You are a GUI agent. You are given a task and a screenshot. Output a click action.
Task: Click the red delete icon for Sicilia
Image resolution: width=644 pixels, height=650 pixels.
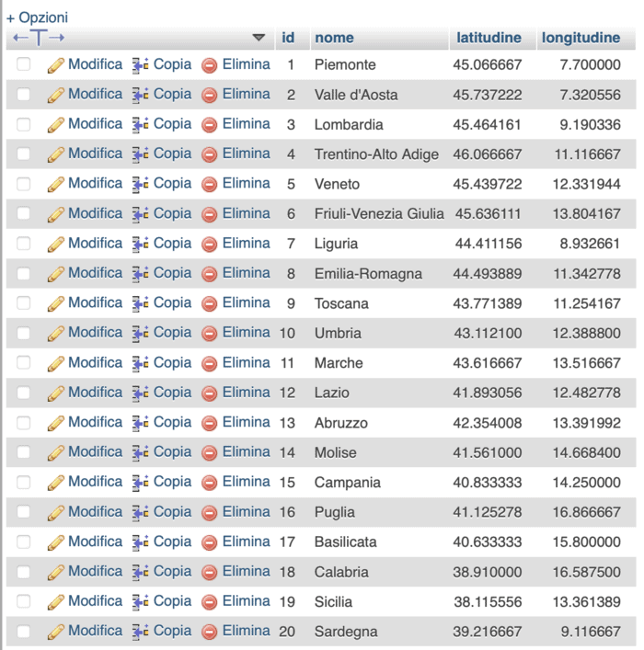(209, 602)
